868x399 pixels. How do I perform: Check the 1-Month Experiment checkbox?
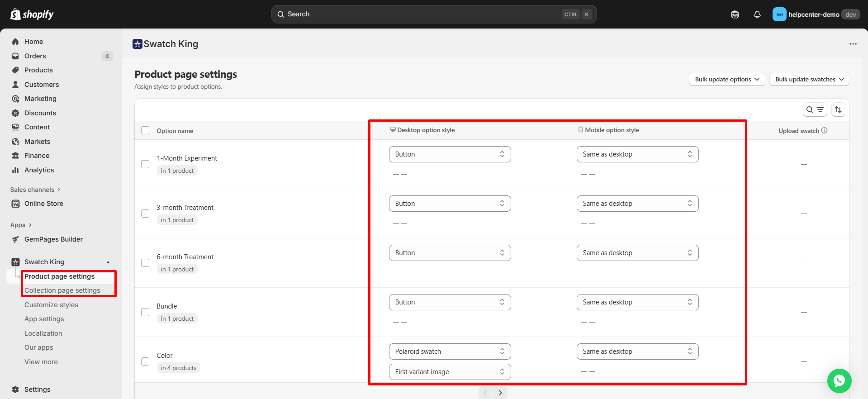(x=145, y=164)
